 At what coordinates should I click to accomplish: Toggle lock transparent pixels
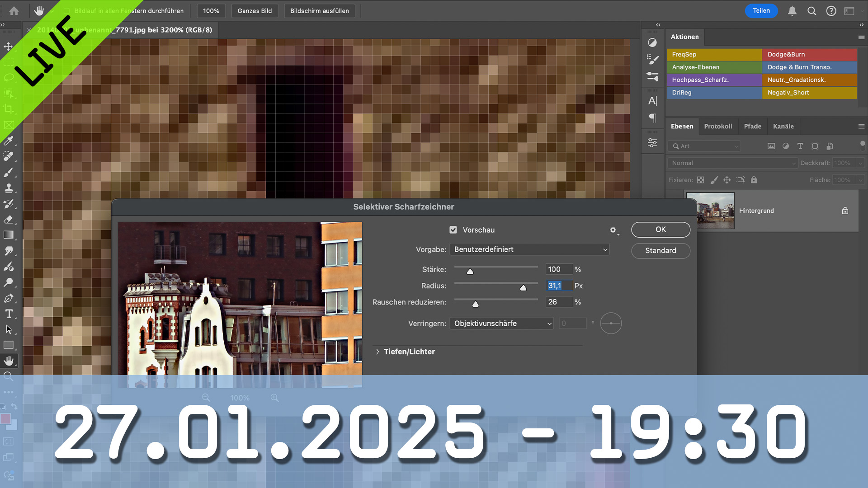[x=700, y=180]
